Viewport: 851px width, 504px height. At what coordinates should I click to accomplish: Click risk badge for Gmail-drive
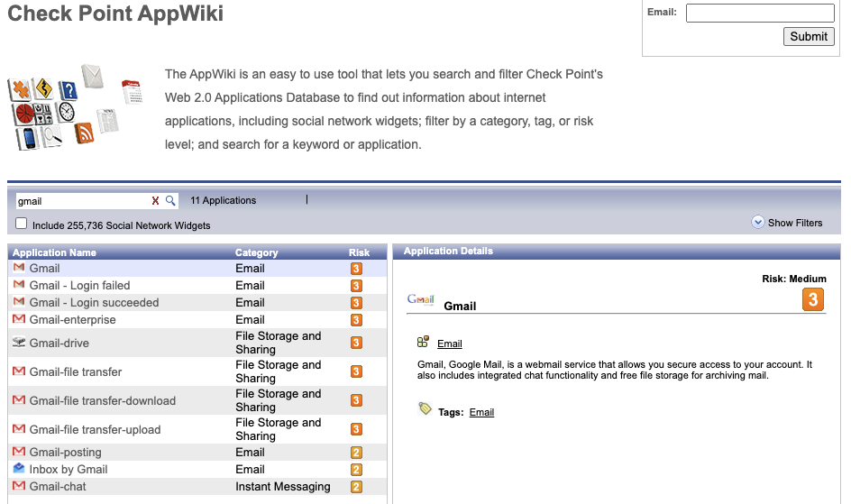pos(356,343)
